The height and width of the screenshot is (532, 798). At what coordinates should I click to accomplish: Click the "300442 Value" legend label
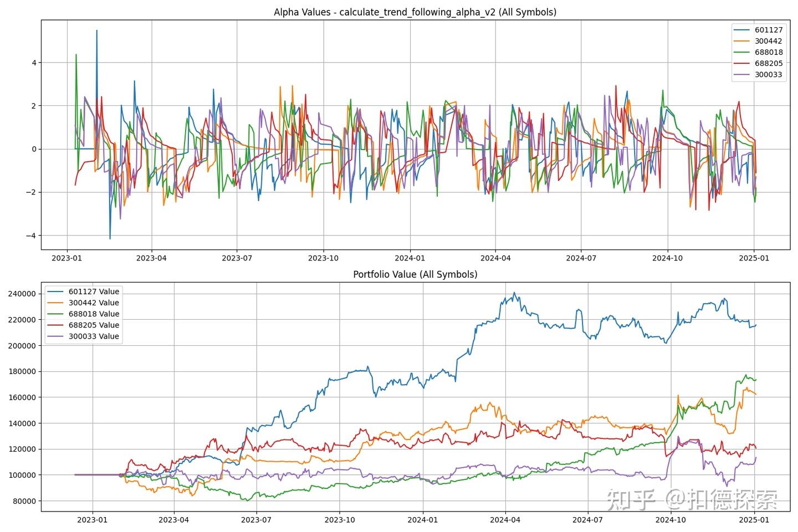pyautogui.click(x=94, y=303)
